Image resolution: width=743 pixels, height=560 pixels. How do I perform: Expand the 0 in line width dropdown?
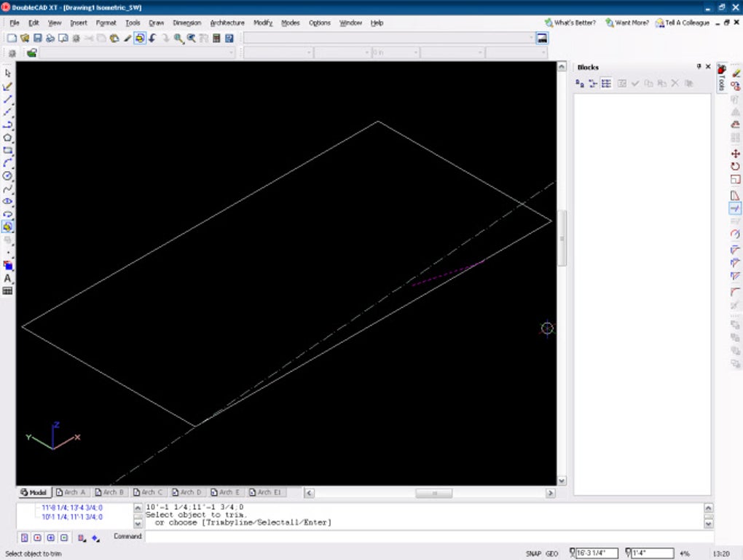click(396, 52)
